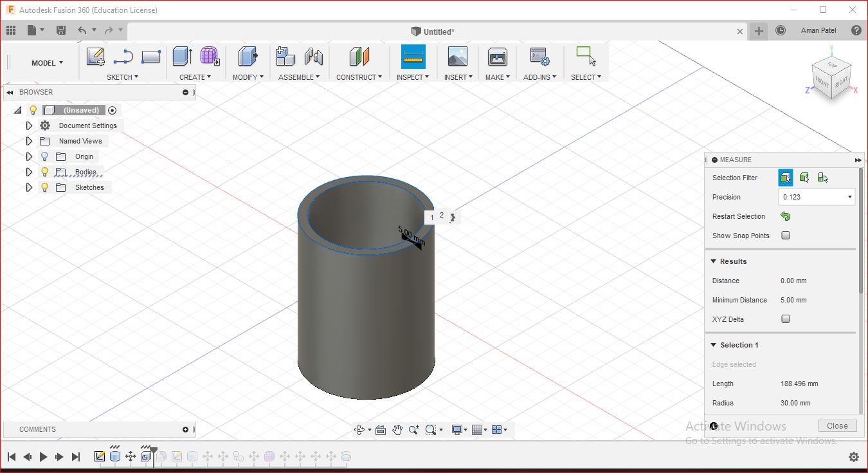This screenshot has height=473, width=868.
Task: Choose the Look At navigation tool
Action: [380, 430]
